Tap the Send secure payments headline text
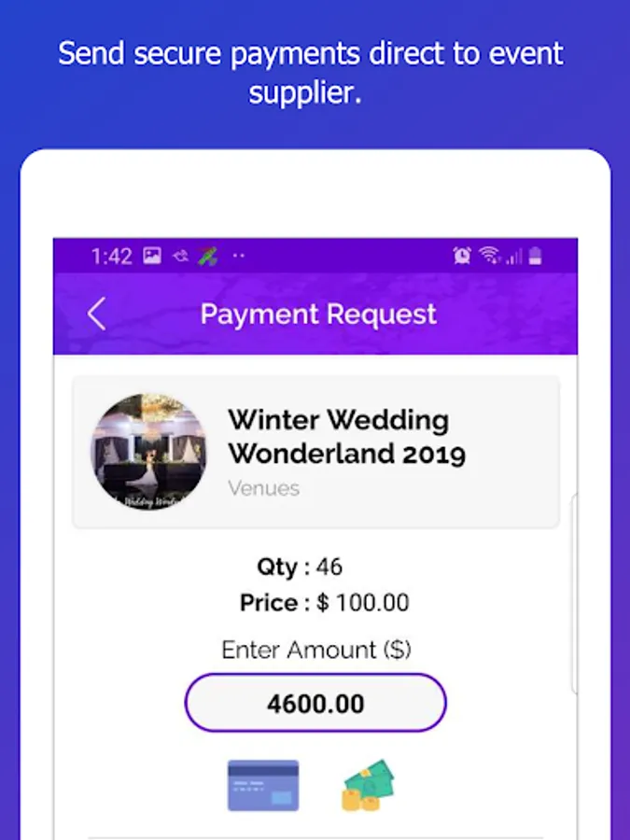 point(310,73)
